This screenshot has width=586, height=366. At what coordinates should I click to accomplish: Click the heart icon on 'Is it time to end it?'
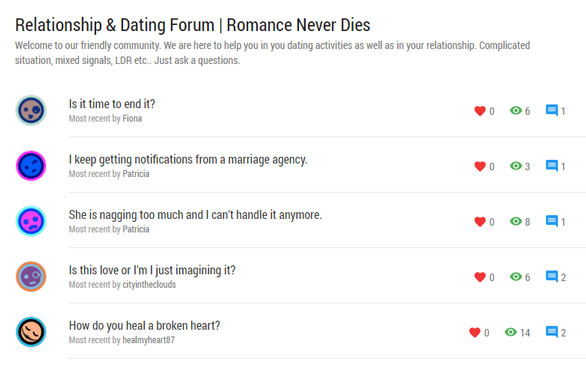point(480,111)
